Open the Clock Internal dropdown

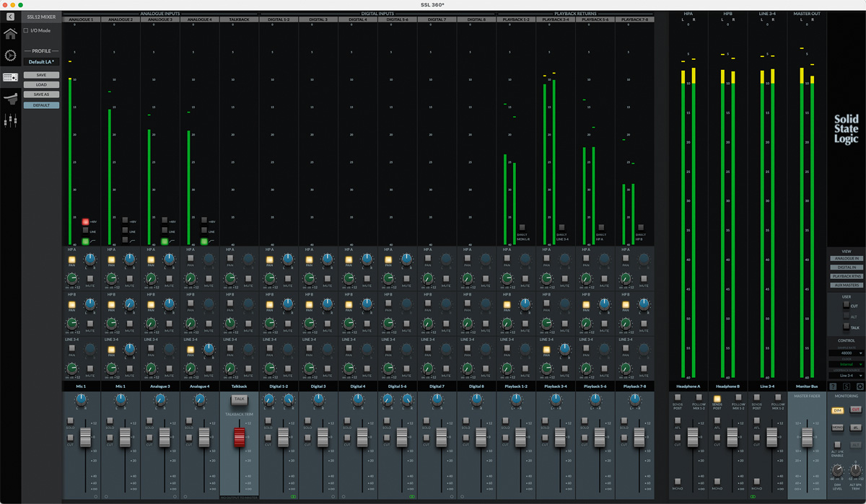[846, 364]
